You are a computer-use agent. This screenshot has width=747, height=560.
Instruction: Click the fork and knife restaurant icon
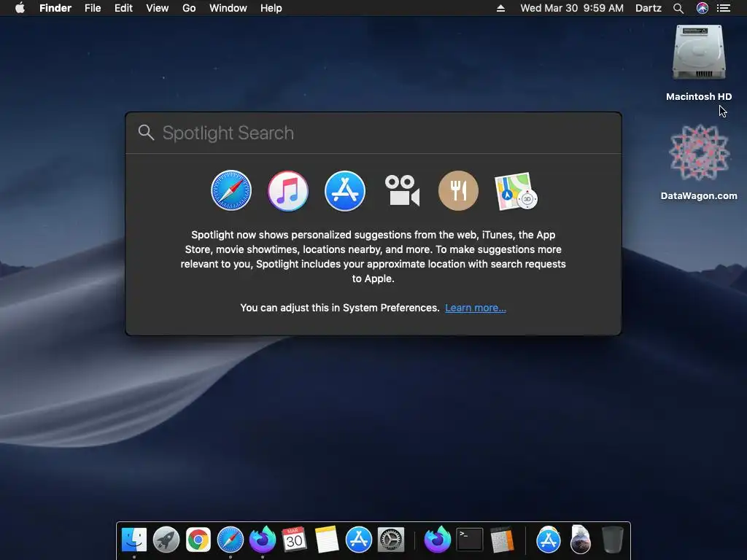click(458, 190)
